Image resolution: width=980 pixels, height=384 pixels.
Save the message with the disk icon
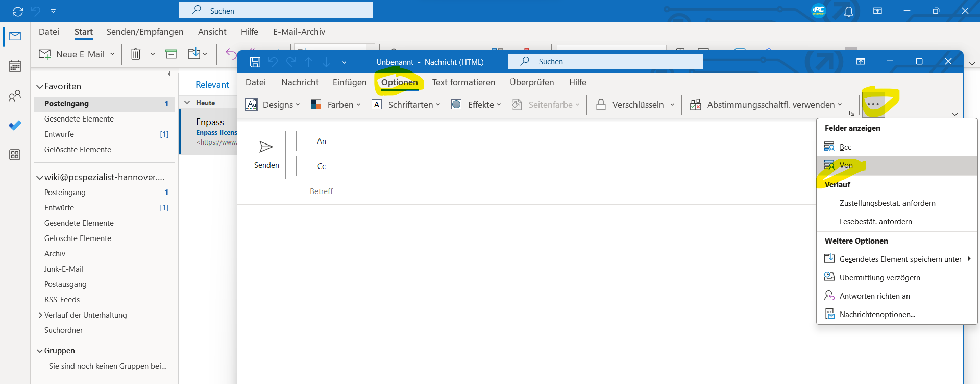pos(255,62)
